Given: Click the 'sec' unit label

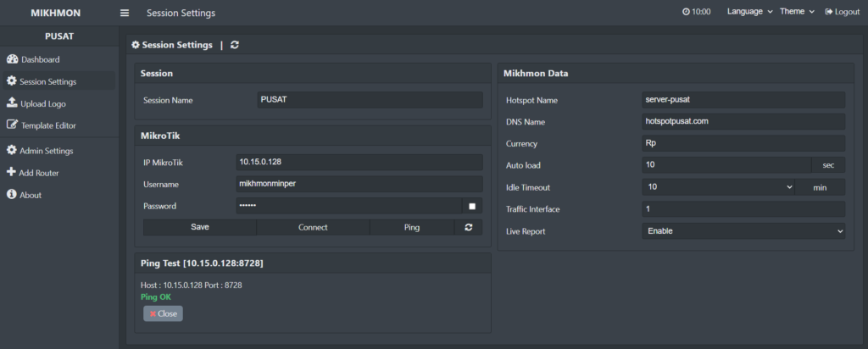Looking at the screenshot, I should [829, 165].
